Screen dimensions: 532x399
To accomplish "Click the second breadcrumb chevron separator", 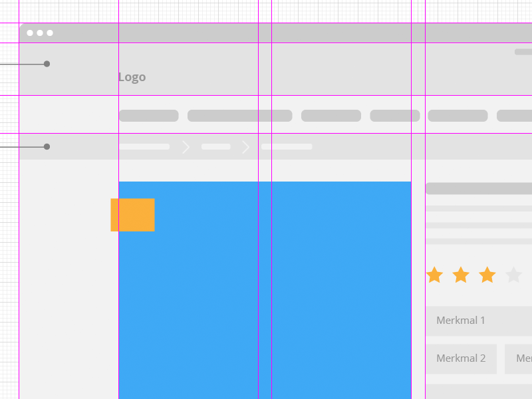I will click(x=247, y=147).
